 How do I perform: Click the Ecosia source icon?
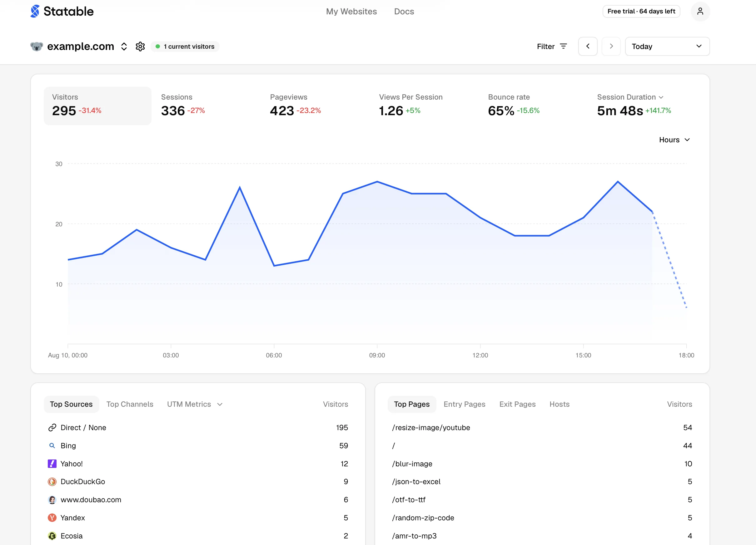click(52, 536)
